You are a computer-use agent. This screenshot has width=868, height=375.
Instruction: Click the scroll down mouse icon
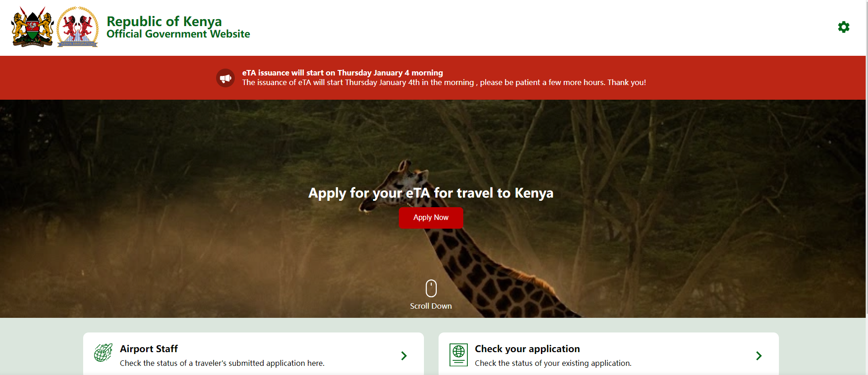point(431,289)
